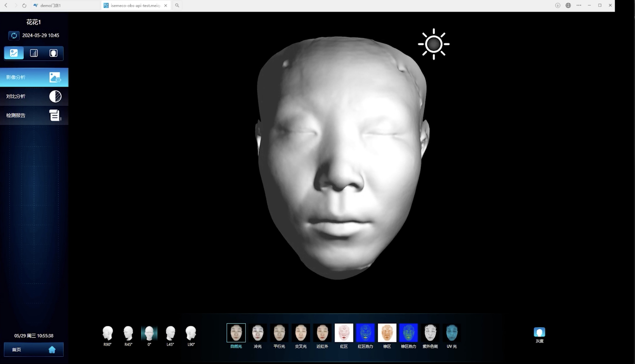The width and height of the screenshot is (635, 364).
Task: Switch to the face portrait view icon
Action: (53, 53)
